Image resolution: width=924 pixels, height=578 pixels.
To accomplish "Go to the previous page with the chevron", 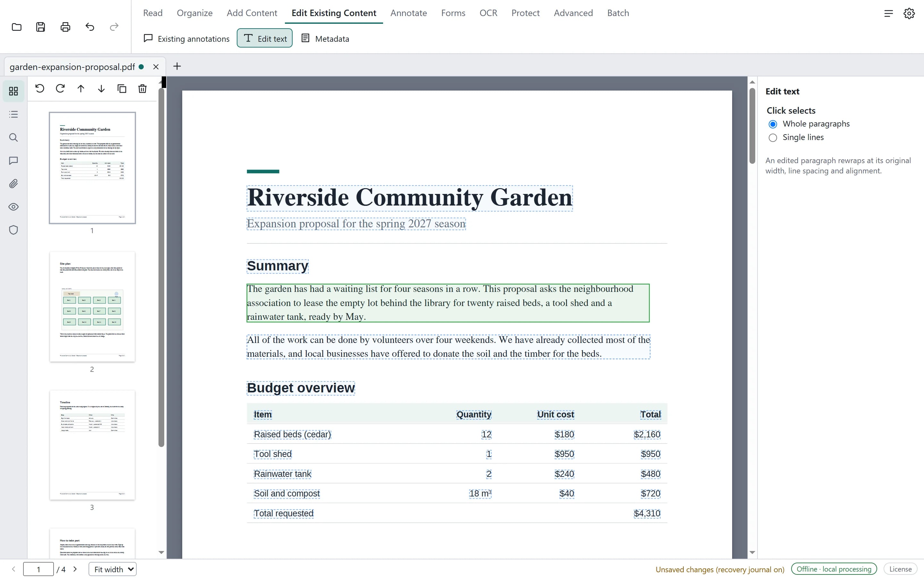I will pos(13,569).
